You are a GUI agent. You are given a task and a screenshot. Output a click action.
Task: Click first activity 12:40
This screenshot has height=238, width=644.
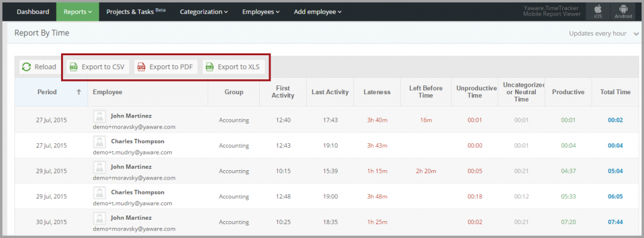click(283, 120)
